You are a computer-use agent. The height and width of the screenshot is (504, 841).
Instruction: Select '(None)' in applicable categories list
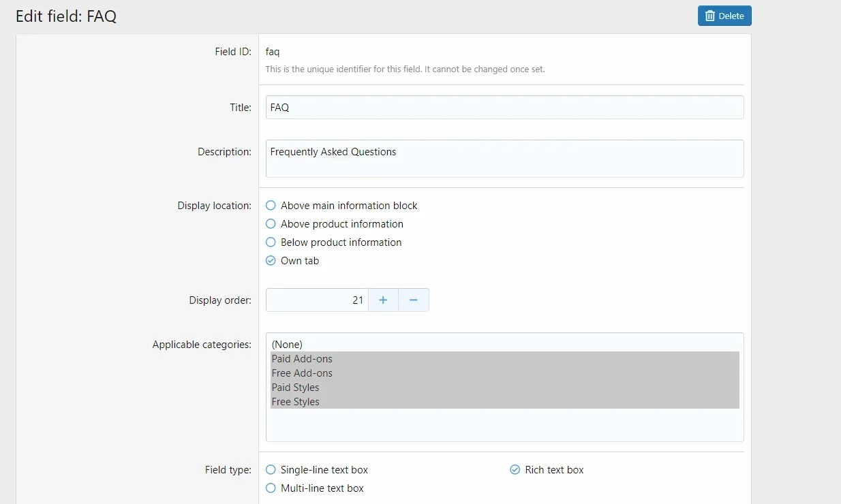(504, 345)
